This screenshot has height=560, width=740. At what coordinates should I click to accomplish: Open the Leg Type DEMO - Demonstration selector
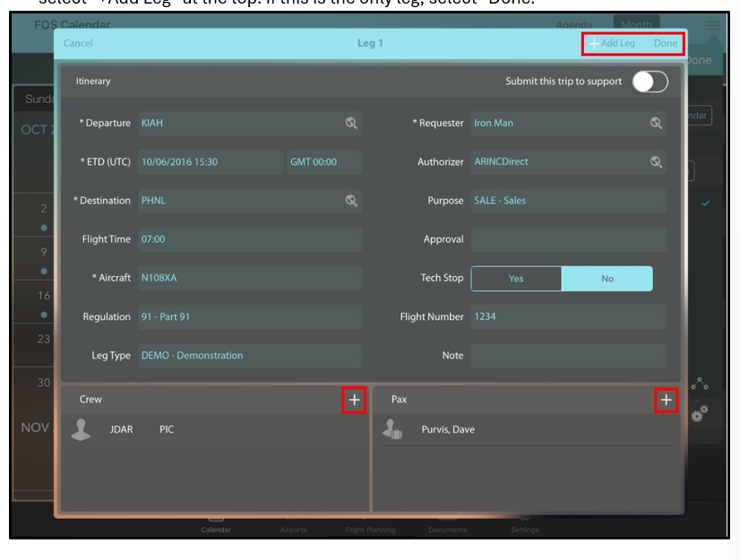pos(249,356)
